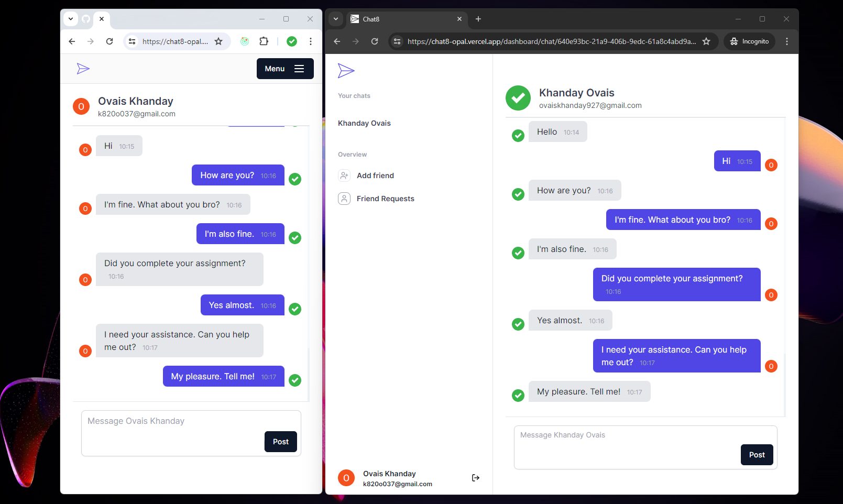Click the paper-plane logo in left window
Screen dimensions: 843x504
click(83, 69)
